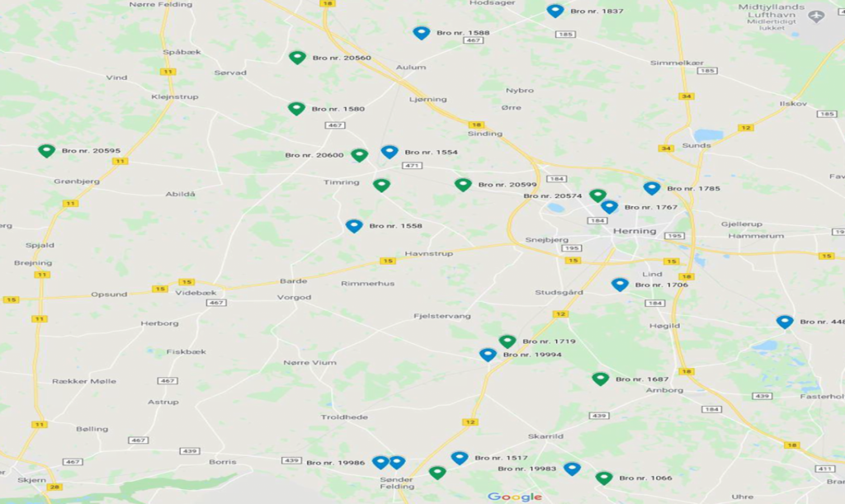Select green marker Bro nr. 1687
This screenshot has width=845, height=504.
601,379
